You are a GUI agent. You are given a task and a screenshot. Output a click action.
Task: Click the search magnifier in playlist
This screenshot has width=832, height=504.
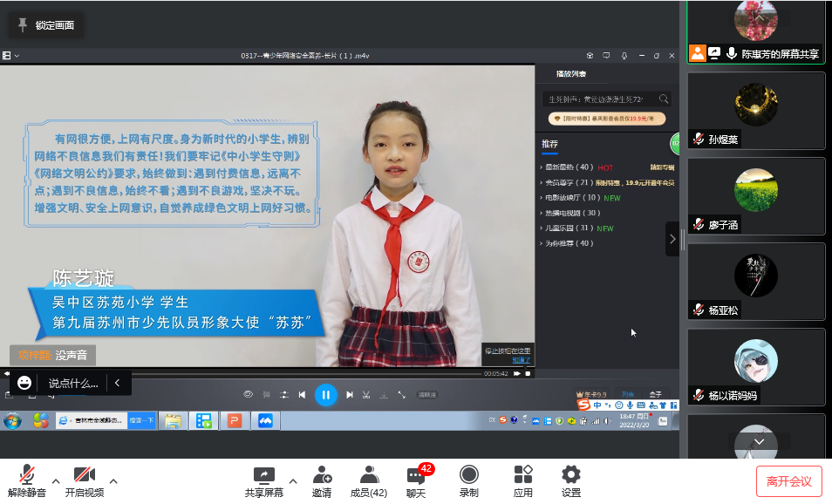pos(664,99)
